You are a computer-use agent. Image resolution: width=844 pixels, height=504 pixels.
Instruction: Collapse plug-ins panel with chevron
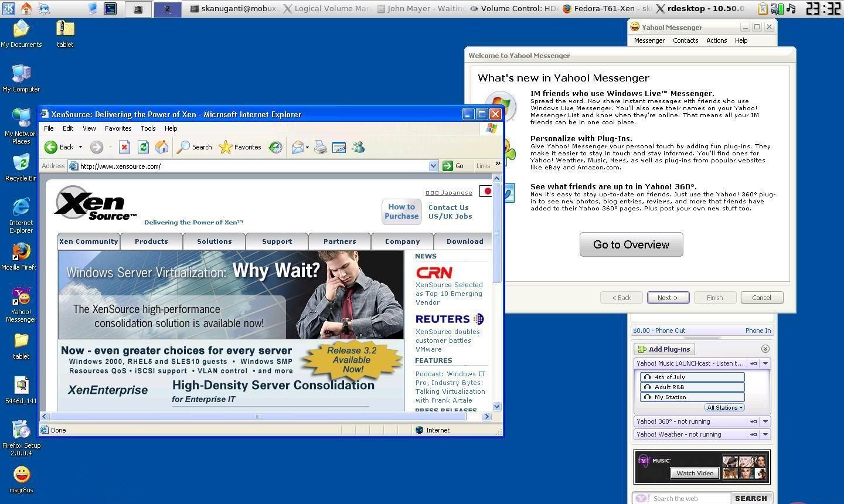click(765, 349)
